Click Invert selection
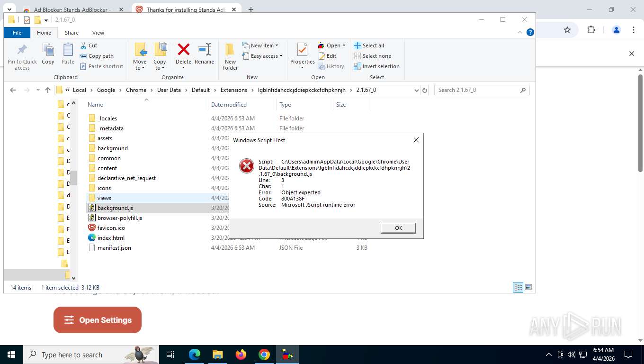The image size is (644, 364). click(x=376, y=66)
